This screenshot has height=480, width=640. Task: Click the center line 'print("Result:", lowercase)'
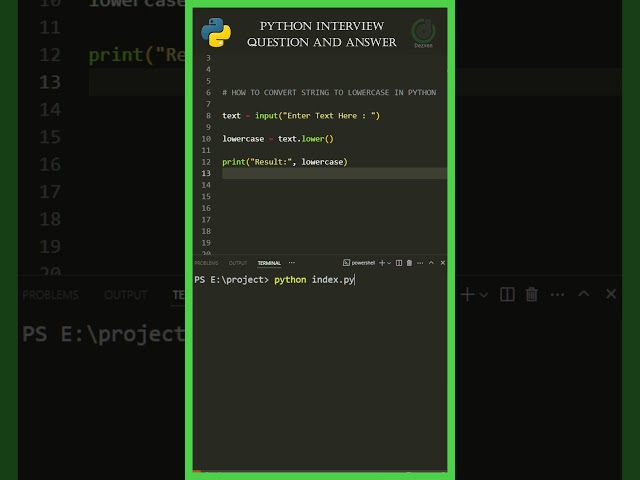pyautogui.click(x=285, y=162)
